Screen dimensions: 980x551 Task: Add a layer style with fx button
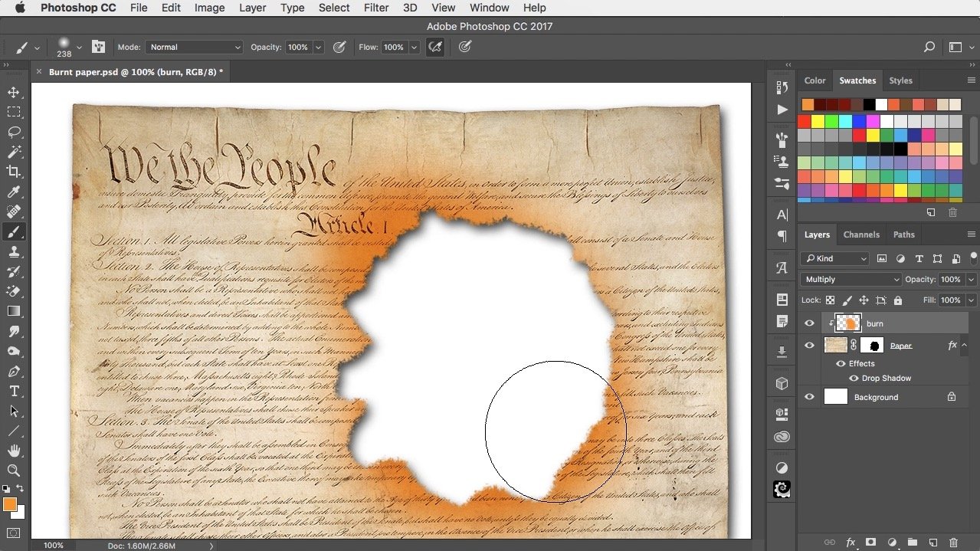(850, 542)
